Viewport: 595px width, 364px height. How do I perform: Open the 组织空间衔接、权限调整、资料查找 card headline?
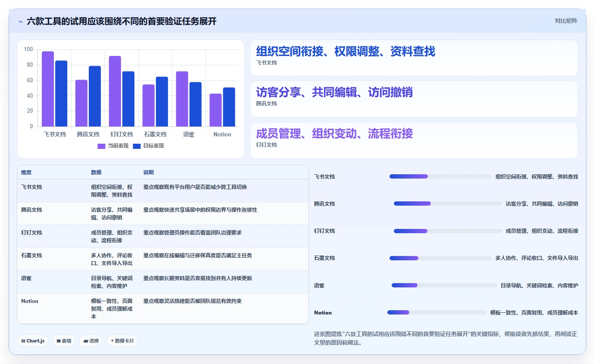[346, 52]
